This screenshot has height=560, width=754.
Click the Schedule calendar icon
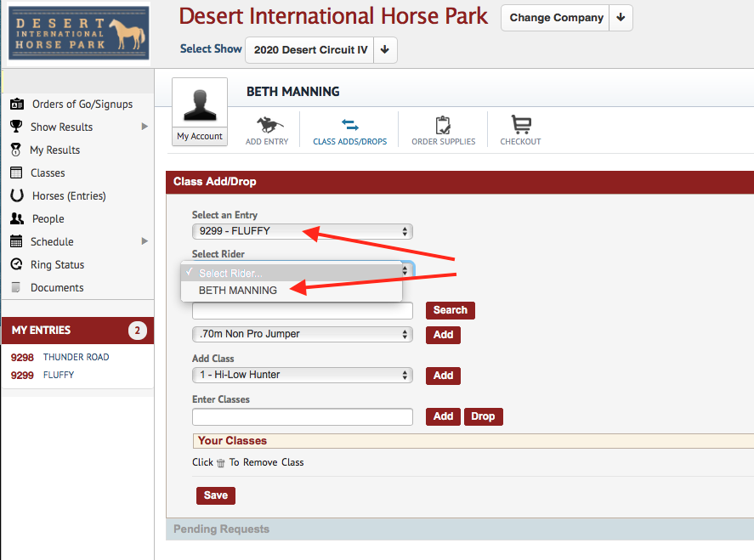point(16,241)
